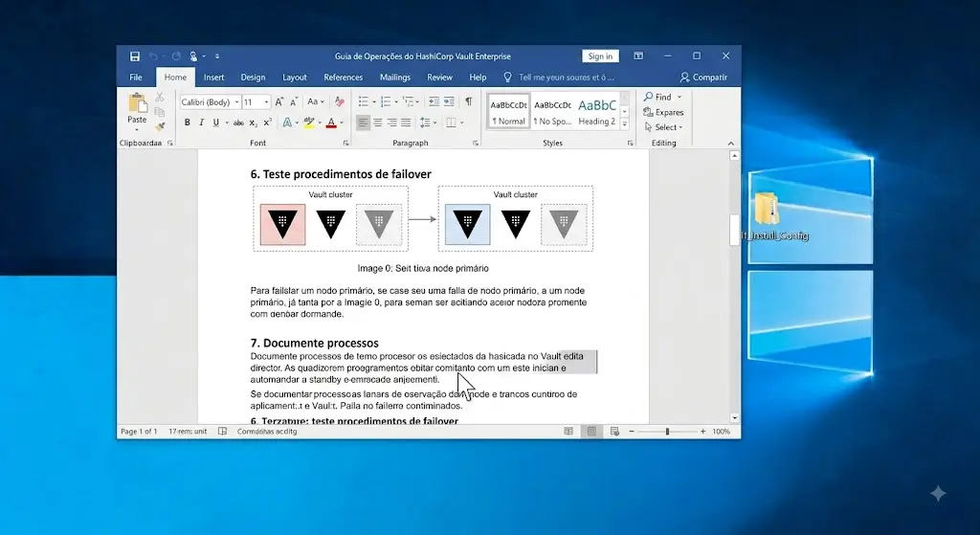Viewport: 980px width, 535px height.
Task: Center align the paragraph
Action: [377, 123]
